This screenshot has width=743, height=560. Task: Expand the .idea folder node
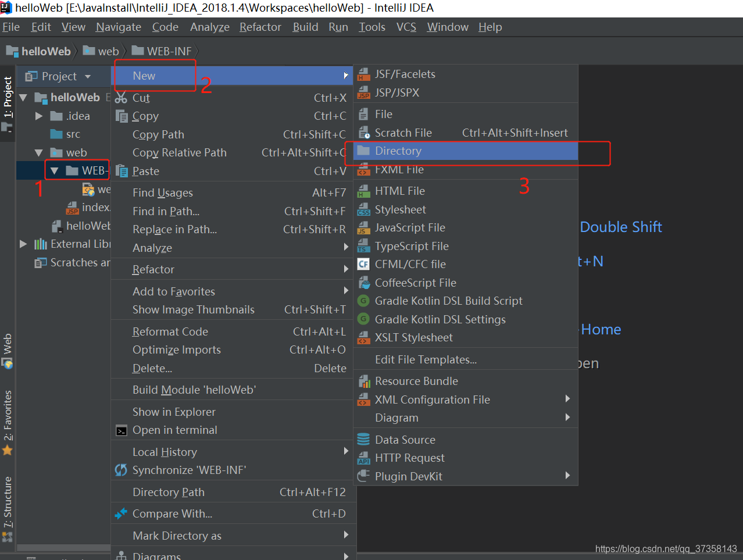(x=39, y=116)
